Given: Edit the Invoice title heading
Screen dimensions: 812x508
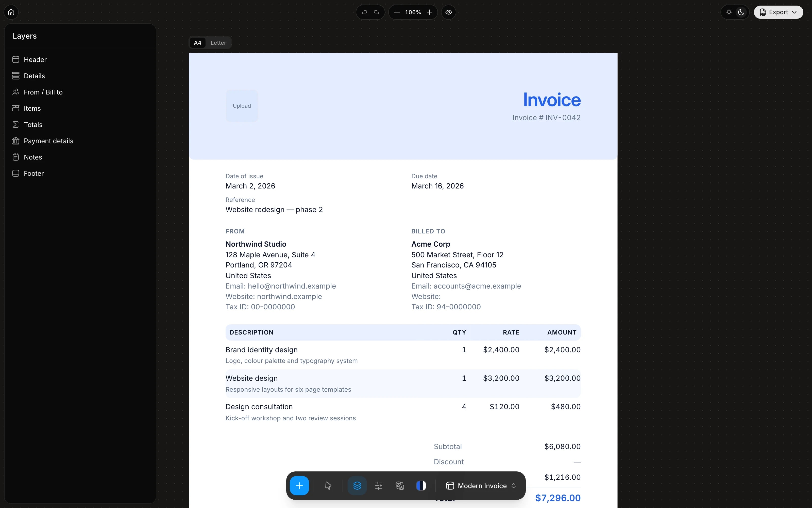Looking at the screenshot, I should 552,100.
